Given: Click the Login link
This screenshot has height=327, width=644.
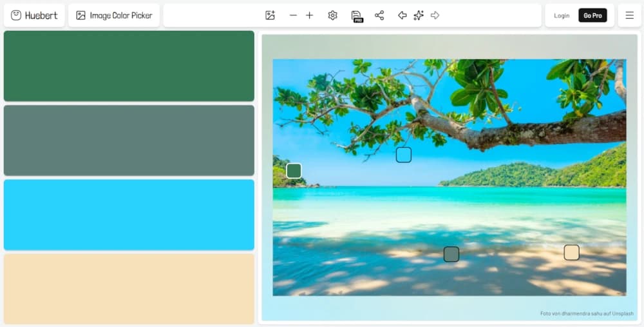Looking at the screenshot, I should pos(562,15).
